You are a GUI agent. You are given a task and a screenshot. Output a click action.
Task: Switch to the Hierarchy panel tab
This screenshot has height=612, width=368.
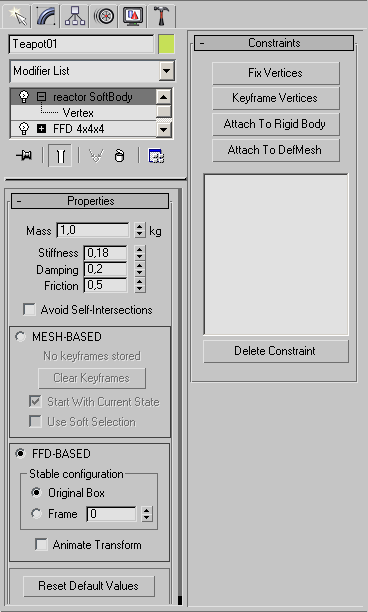[75, 16]
